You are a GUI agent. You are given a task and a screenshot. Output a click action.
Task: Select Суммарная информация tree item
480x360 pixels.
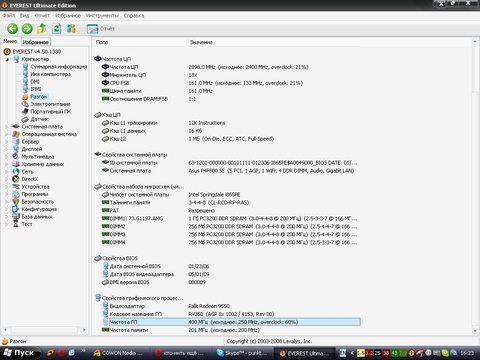click(x=59, y=67)
